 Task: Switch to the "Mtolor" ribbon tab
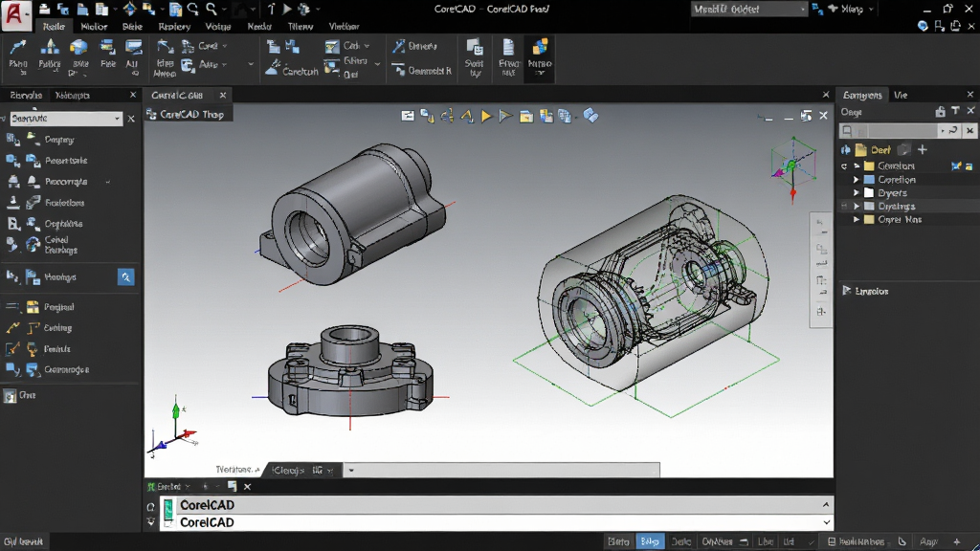tap(94, 26)
